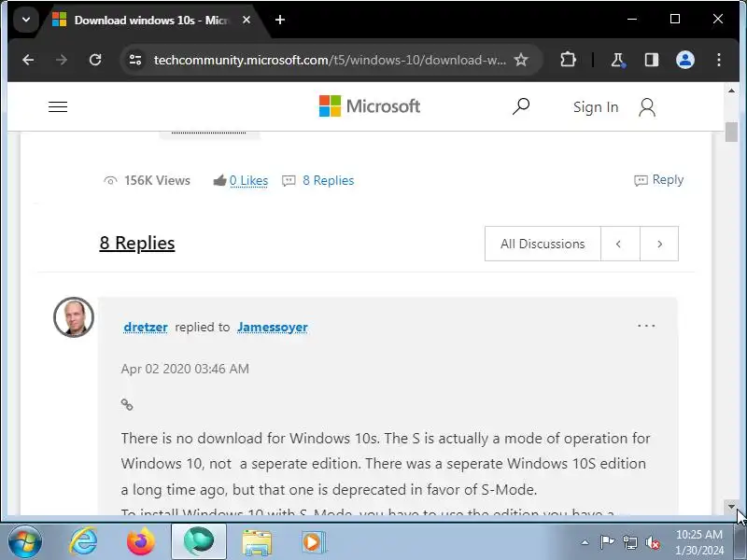Open the Chrome profile avatar
Viewport: 747px width, 560px height.
(685, 60)
